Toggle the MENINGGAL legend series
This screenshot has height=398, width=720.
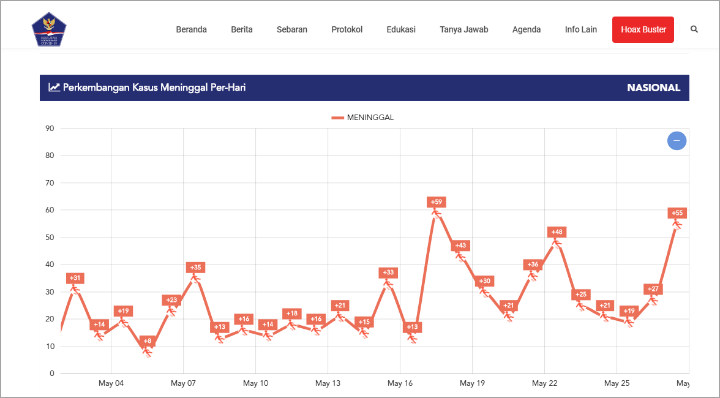(x=363, y=118)
